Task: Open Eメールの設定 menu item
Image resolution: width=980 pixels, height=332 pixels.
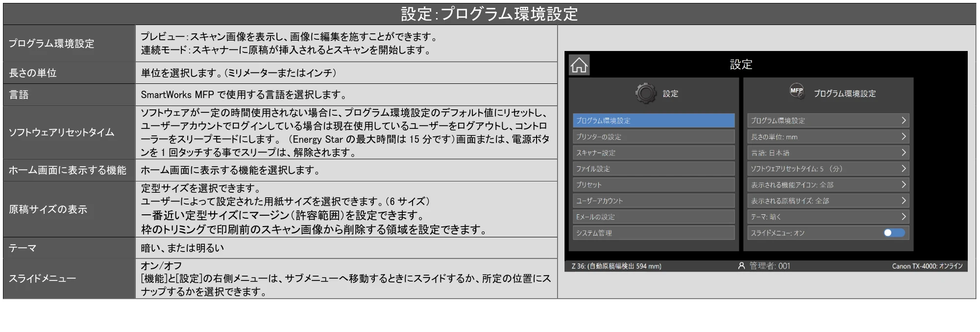Action: point(654,217)
